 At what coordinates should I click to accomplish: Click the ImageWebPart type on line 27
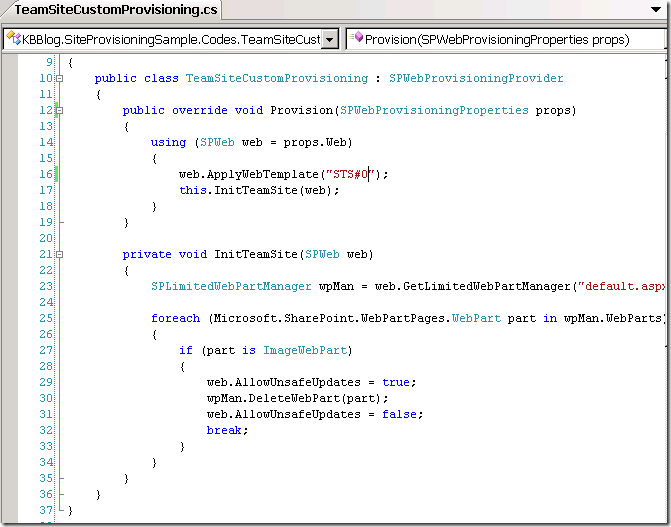click(304, 350)
